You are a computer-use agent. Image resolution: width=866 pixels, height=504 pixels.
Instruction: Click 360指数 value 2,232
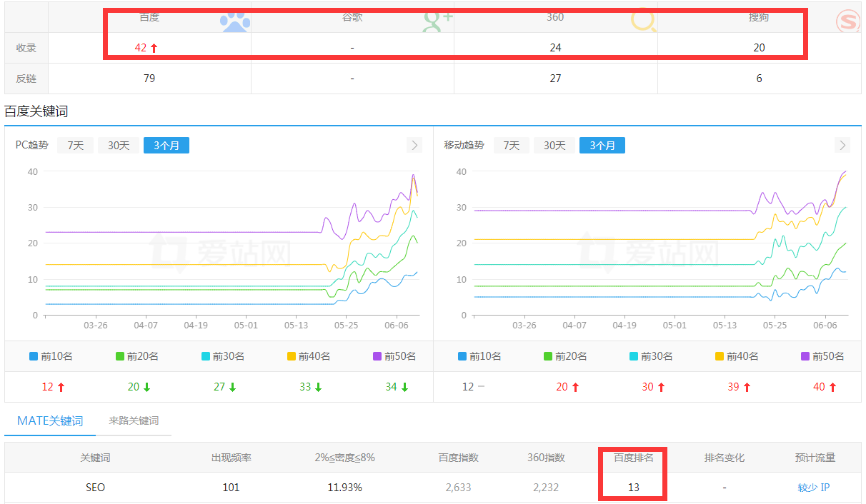546,488
